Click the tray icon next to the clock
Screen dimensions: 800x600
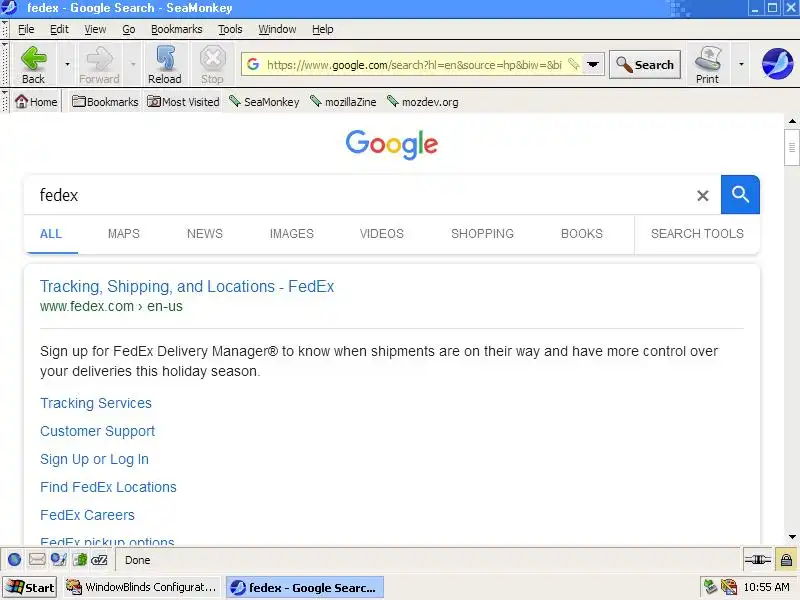point(729,587)
